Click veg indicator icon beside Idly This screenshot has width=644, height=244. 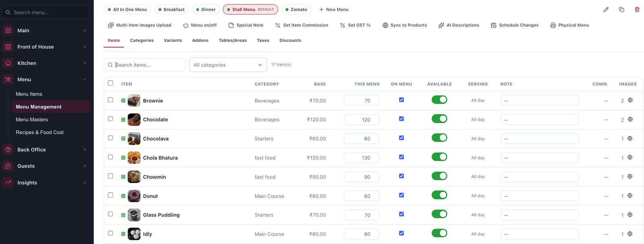(123, 234)
